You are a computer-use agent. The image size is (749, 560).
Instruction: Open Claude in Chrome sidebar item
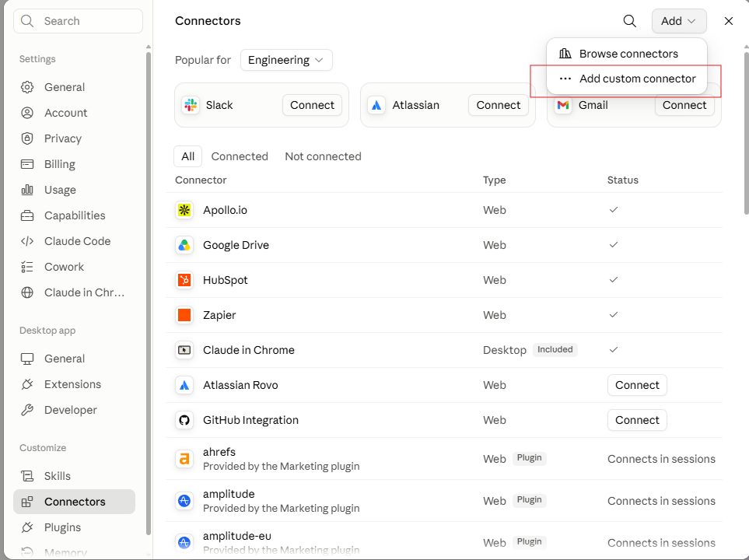(74, 292)
